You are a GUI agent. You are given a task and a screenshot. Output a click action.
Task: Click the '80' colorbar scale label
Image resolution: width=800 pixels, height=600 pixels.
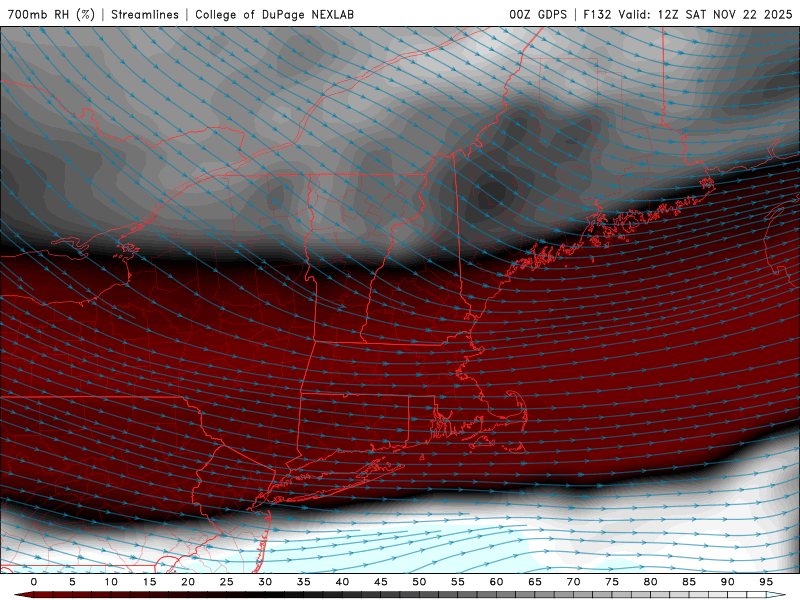pos(650,582)
